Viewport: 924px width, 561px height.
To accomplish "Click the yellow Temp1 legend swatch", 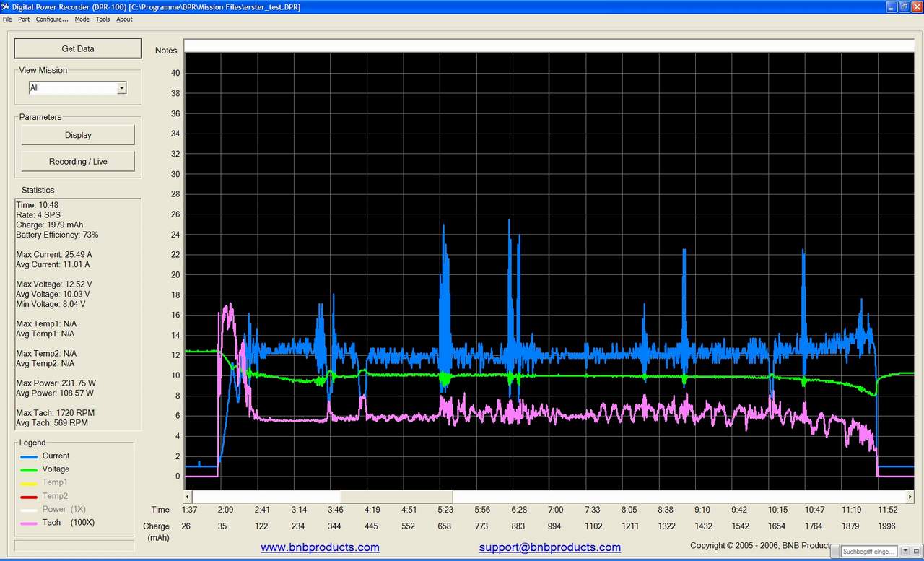I will [x=29, y=482].
